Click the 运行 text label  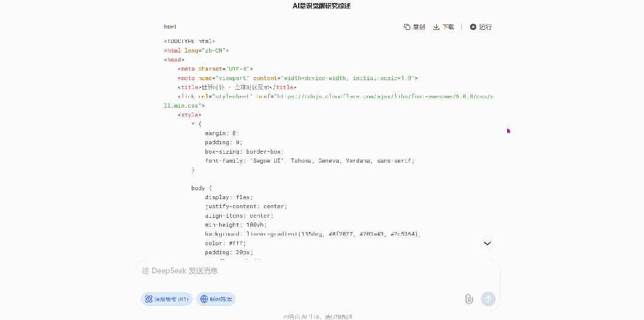point(485,27)
